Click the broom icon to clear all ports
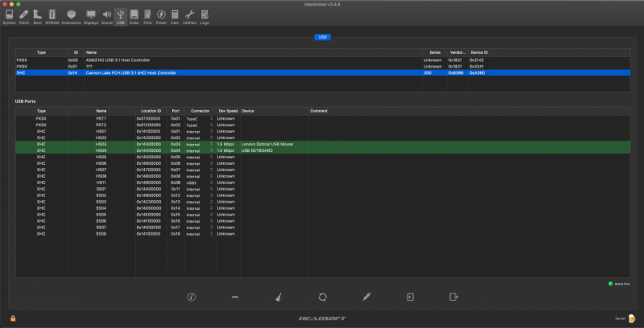This screenshot has height=328, width=644. click(279, 297)
